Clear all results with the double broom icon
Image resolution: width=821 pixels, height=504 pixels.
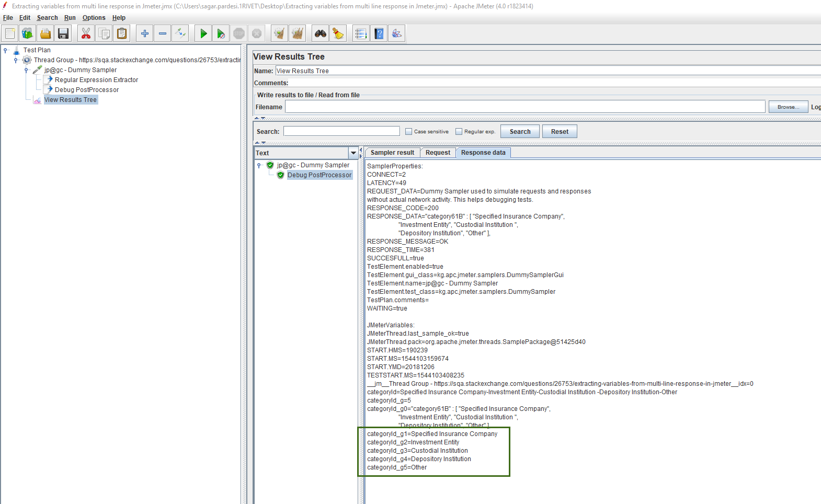coord(298,33)
